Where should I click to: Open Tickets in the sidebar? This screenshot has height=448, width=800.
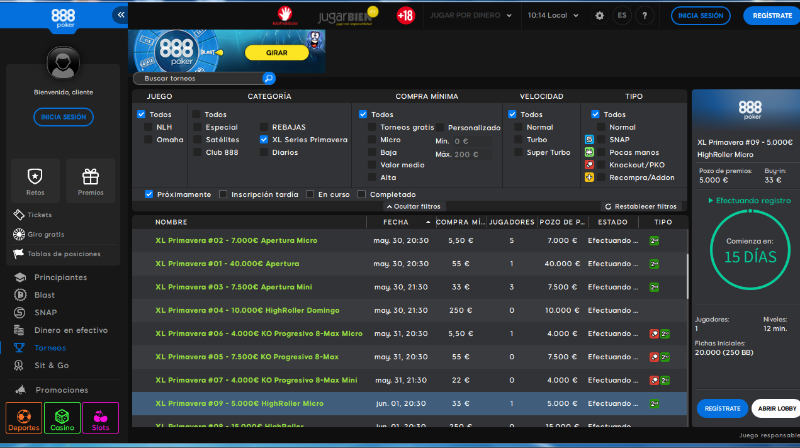[33, 215]
